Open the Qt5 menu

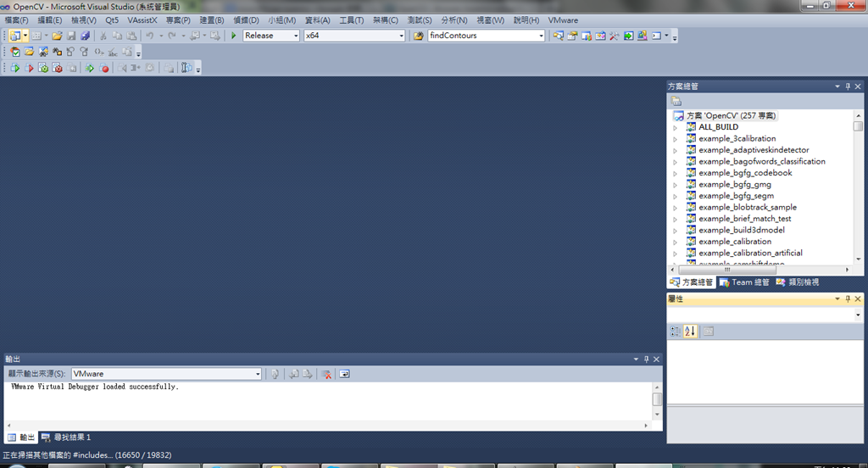(112, 20)
